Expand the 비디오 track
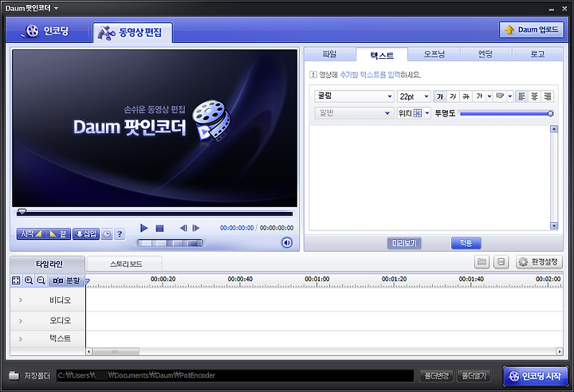Viewport: 574px width, 392px height. click(x=21, y=300)
